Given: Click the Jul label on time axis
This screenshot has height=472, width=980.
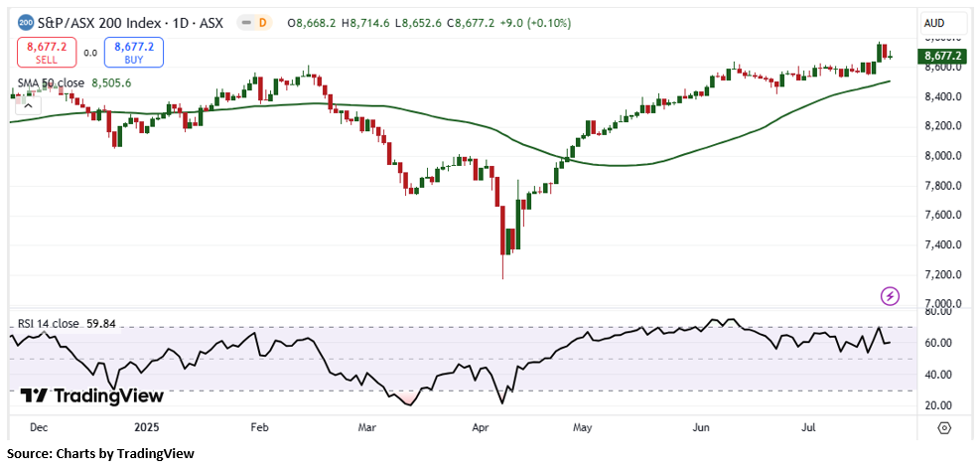Looking at the screenshot, I should pyautogui.click(x=809, y=427).
